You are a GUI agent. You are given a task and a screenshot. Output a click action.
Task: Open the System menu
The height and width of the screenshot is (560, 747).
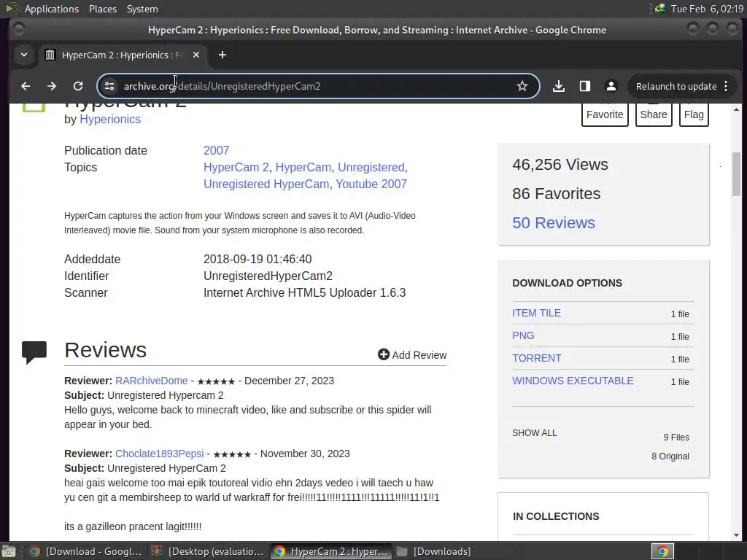[x=142, y=9]
